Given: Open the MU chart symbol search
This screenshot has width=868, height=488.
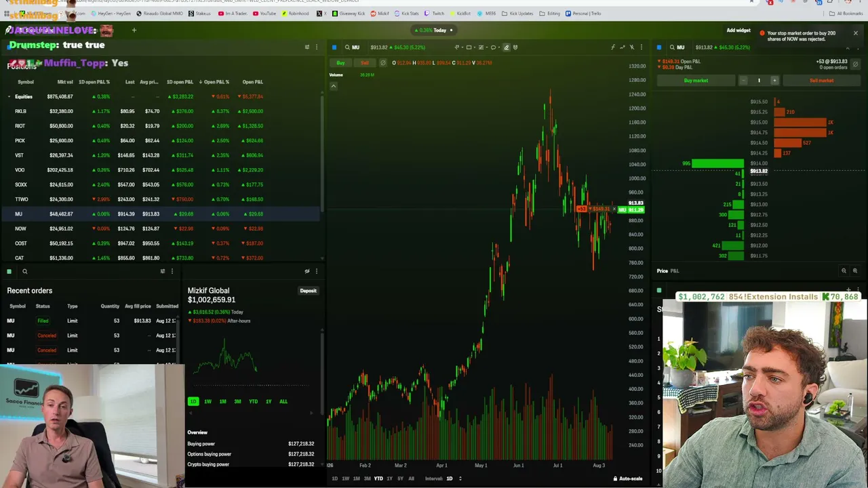Looking at the screenshot, I should tap(351, 47).
